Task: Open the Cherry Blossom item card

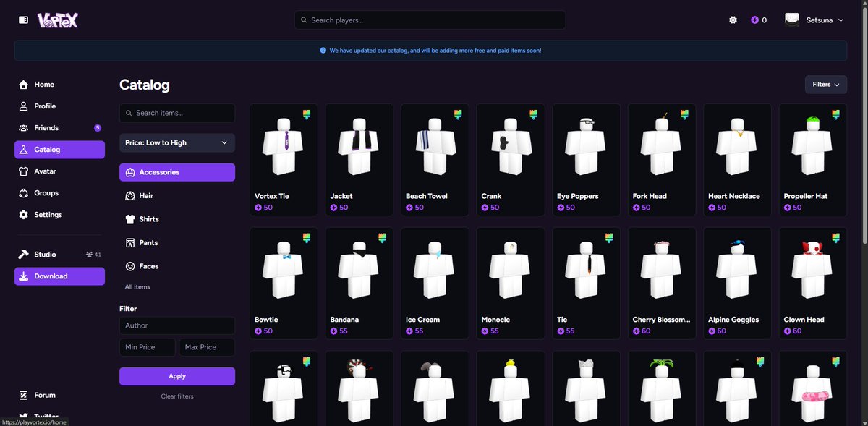Action: (662, 284)
